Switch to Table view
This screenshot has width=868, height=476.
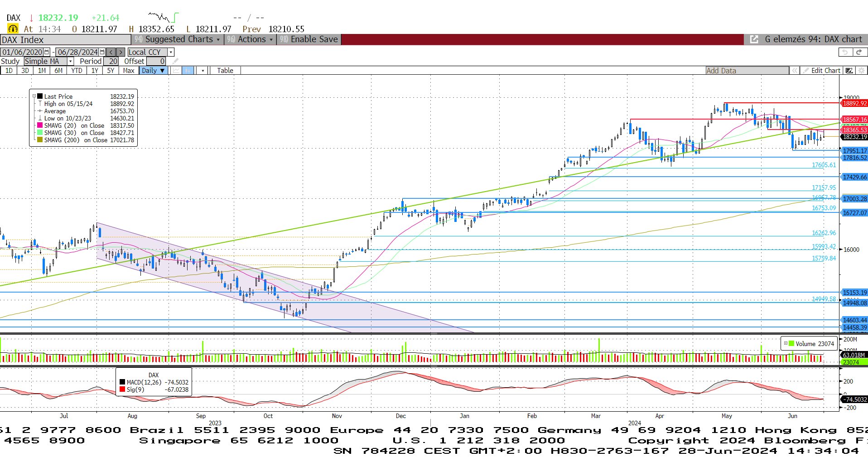[225, 71]
